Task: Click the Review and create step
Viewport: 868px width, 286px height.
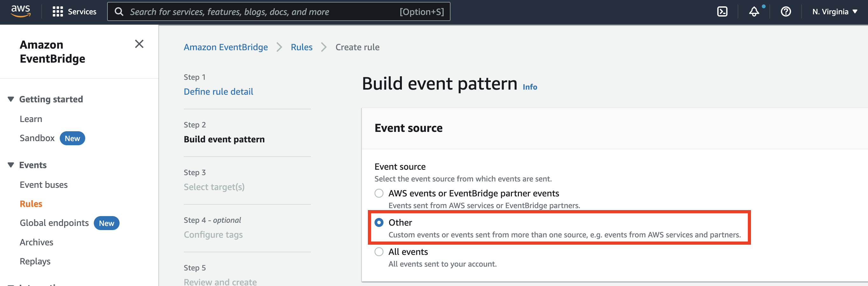Action: point(220,282)
